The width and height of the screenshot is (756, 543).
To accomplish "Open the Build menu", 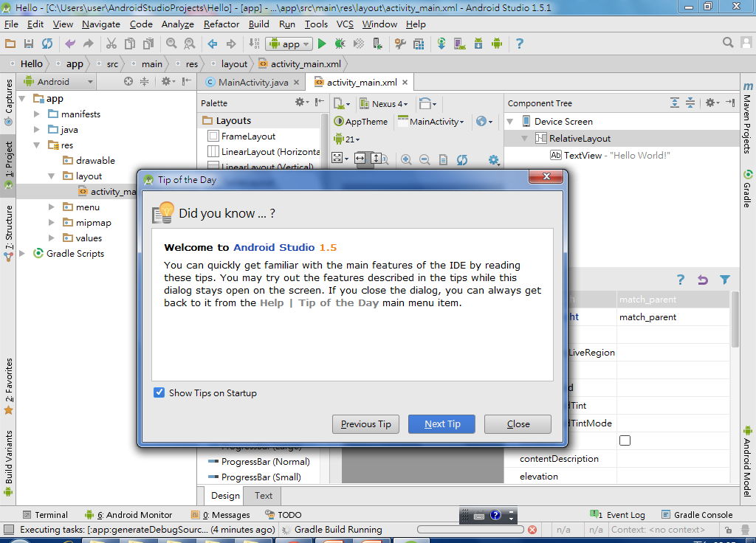I will click(x=259, y=24).
